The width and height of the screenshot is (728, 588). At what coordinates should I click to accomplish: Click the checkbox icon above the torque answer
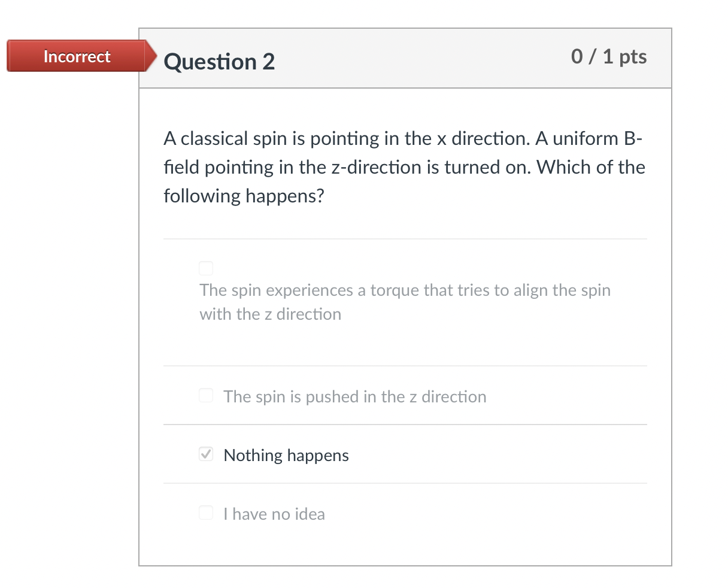(205, 268)
